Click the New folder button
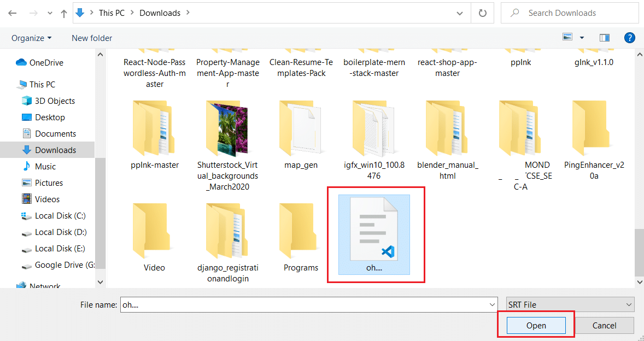 (x=91, y=38)
